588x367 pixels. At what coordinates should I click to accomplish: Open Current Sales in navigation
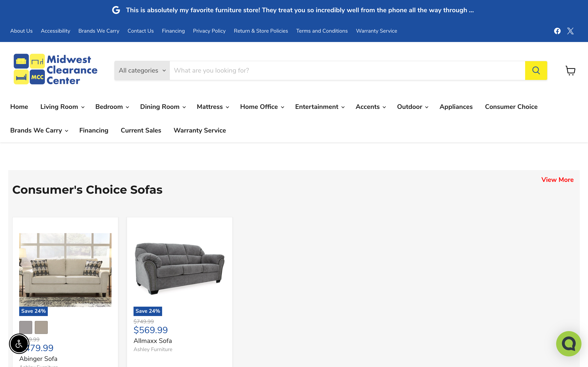pos(141,130)
